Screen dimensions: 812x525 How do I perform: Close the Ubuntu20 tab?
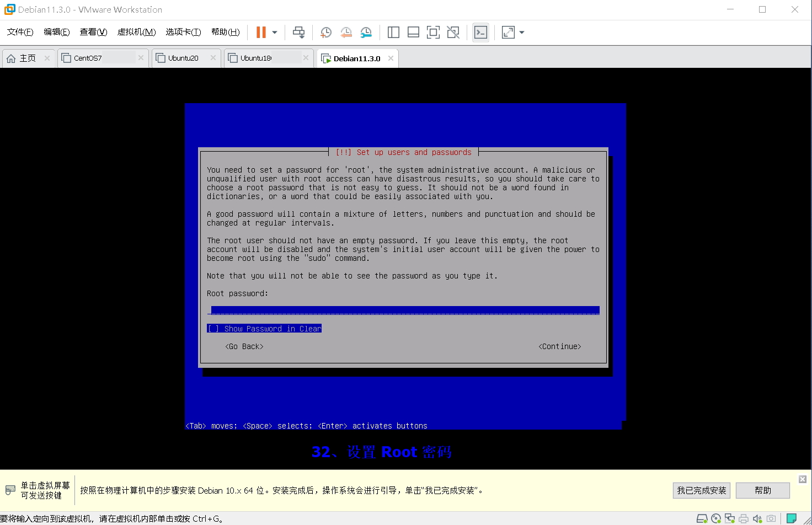(213, 58)
